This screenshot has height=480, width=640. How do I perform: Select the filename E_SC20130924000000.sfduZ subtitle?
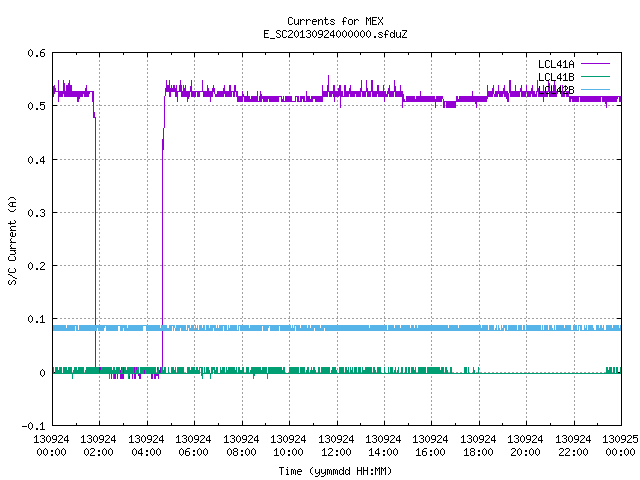coord(335,34)
